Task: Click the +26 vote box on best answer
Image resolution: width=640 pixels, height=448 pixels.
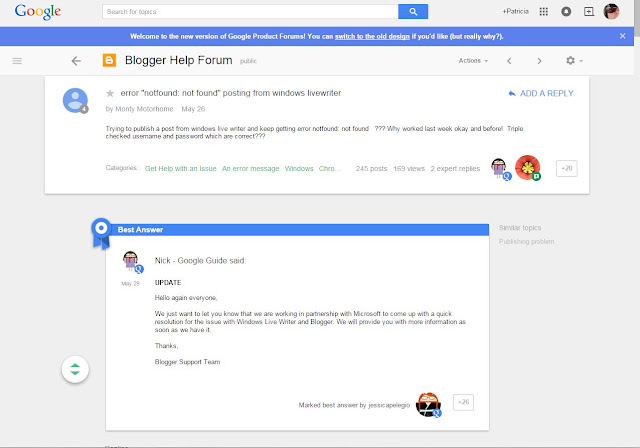Action: click(x=463, y=402)
